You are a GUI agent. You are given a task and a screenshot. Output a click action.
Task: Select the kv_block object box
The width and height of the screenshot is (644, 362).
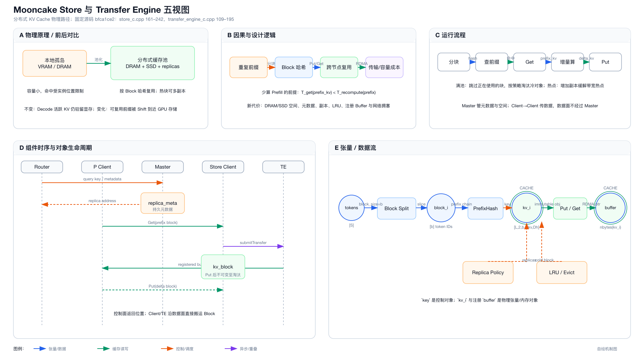click(x=223, y=267)
